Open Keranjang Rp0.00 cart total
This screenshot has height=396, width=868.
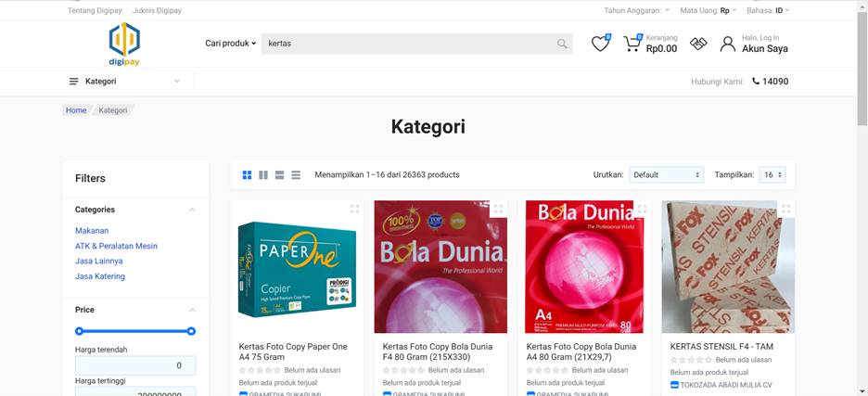661,44
